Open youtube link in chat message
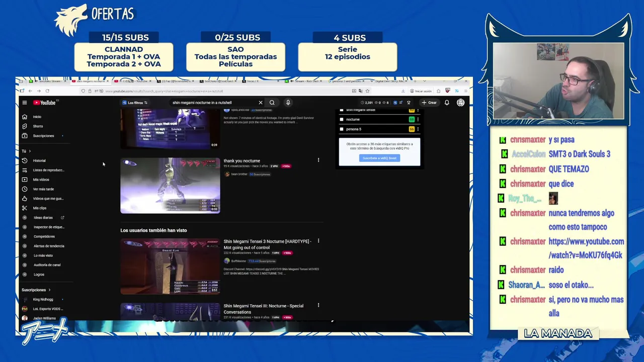The width and height of the screenshot is (644, 362). click(586, 248)
